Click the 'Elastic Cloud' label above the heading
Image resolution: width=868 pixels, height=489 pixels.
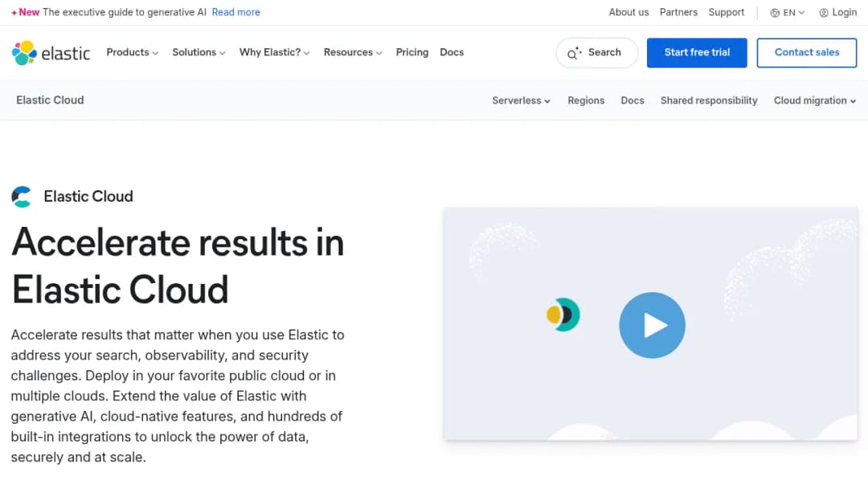coord(88,196)
